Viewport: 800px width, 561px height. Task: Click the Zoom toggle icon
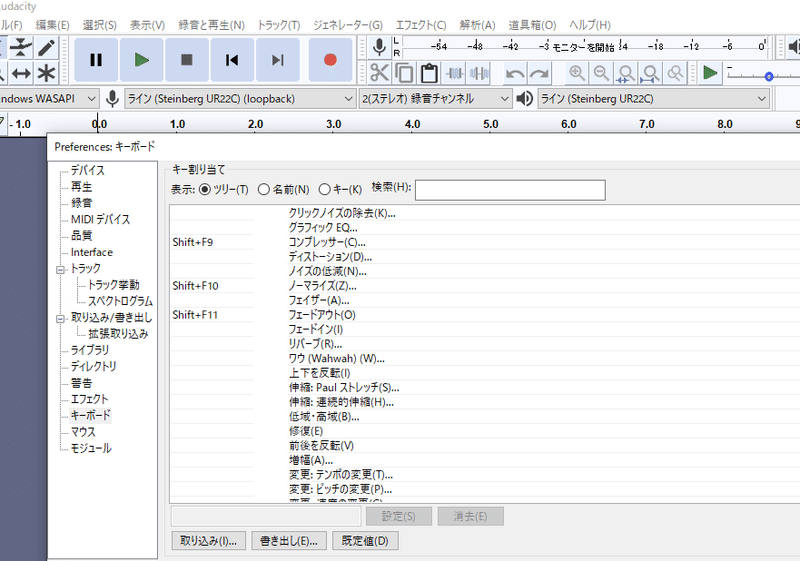[674, 73]
